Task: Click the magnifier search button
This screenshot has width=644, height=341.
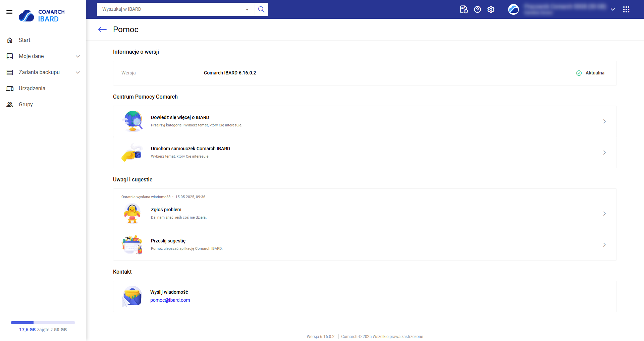Action: tap(261, 9)
